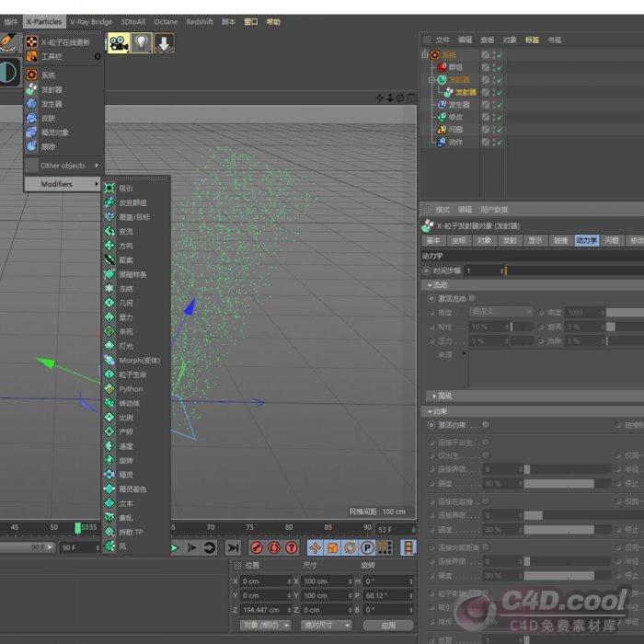644x644 pixels.
Task: Toggle visibility checkmark of 群组 object
Action: (x=500, y=67)
